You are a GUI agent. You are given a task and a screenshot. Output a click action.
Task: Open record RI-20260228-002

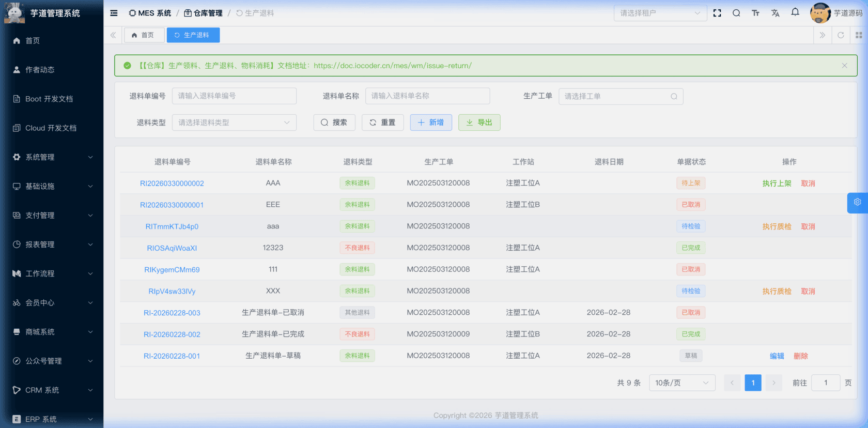point(172,334)
